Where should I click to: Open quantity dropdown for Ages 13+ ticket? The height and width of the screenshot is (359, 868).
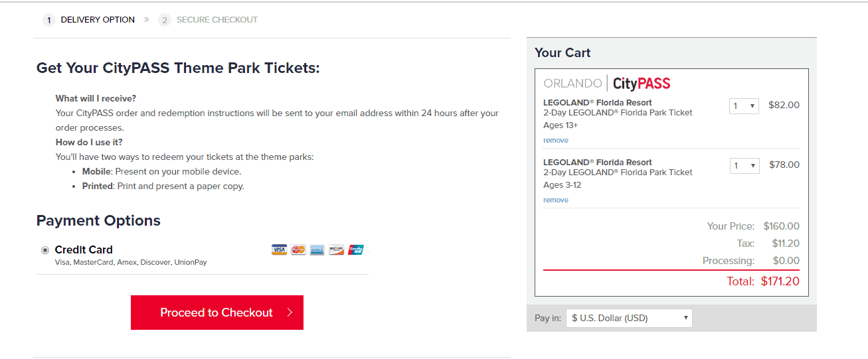pyautogui.click(x=744, y=106)
